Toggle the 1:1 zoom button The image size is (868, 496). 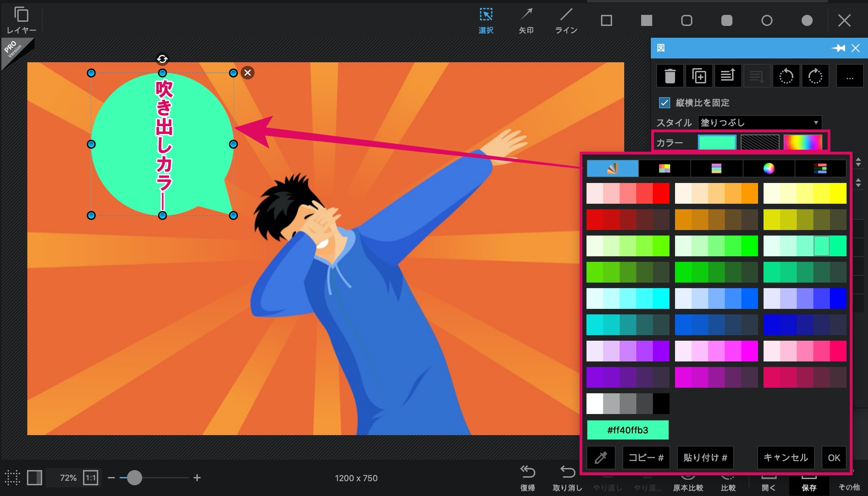tap(91, 478)
